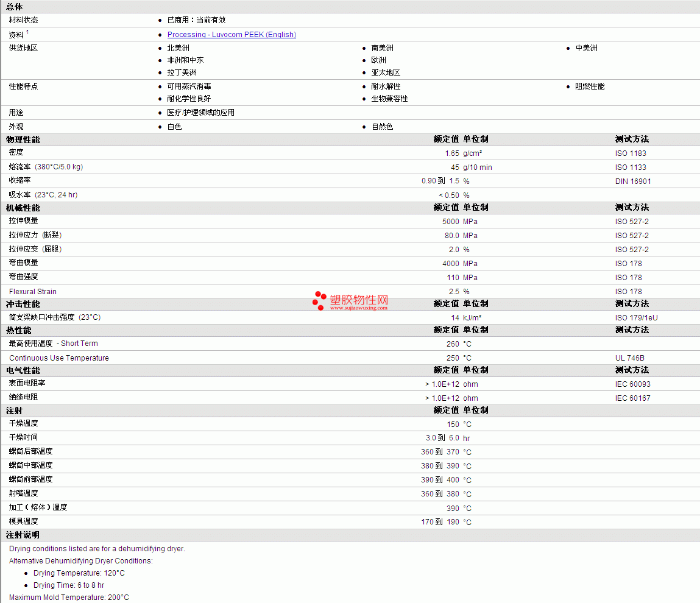Select the 模具温度 row label

pos(23,521)
